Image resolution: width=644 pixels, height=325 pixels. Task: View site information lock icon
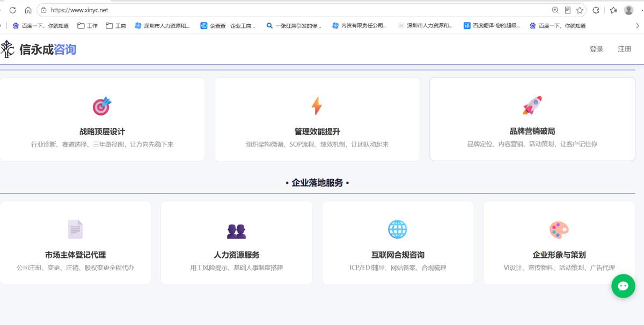point(43,10)
